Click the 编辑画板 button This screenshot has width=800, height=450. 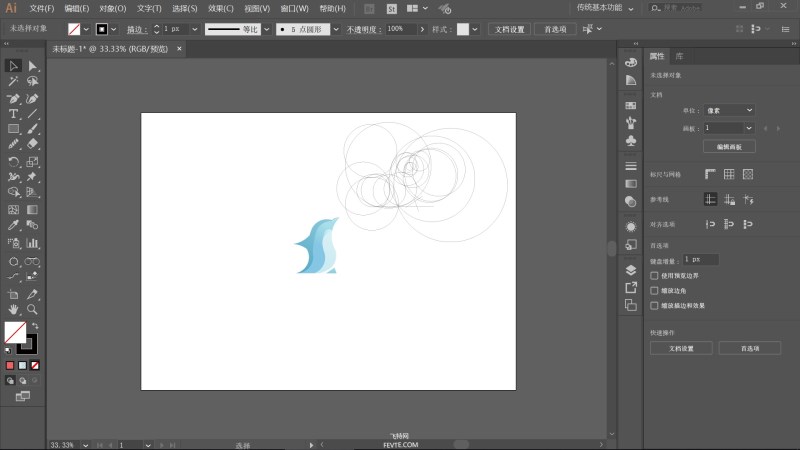coord(729,146)
